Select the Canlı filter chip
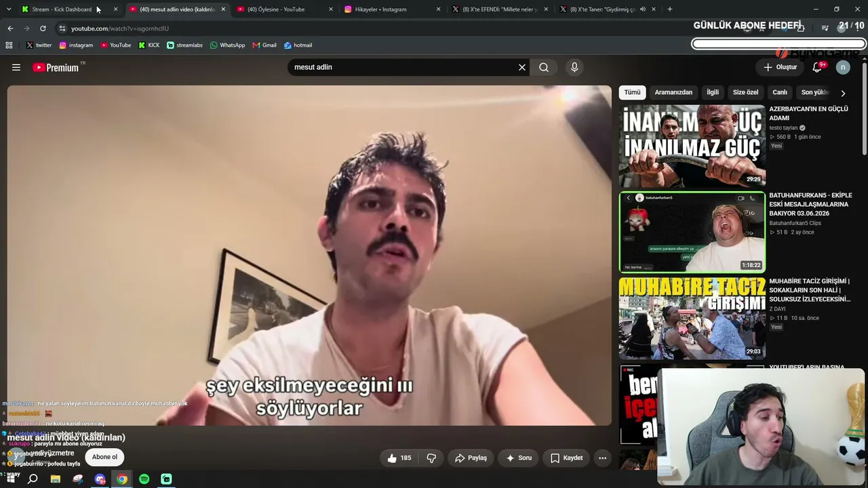 (x=780, y=92)
